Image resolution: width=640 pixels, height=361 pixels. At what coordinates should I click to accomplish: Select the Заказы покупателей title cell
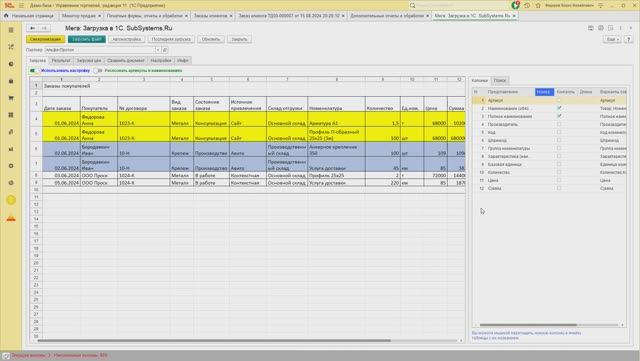[67, 86]
